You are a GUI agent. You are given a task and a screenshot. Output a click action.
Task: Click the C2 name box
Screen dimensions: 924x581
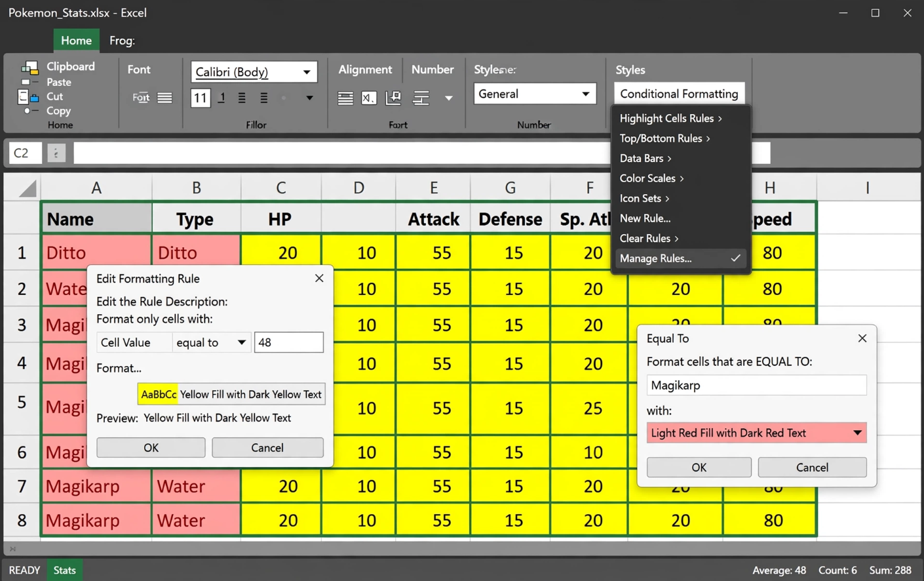tap(25, 153)
